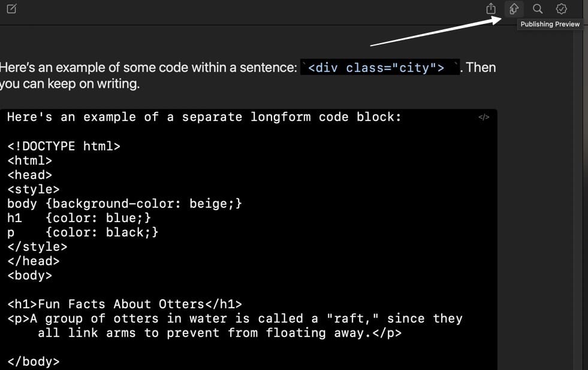Click the Publishing Preview tooltip label
The height and width of the screenshot is (370, 588).
550,25
